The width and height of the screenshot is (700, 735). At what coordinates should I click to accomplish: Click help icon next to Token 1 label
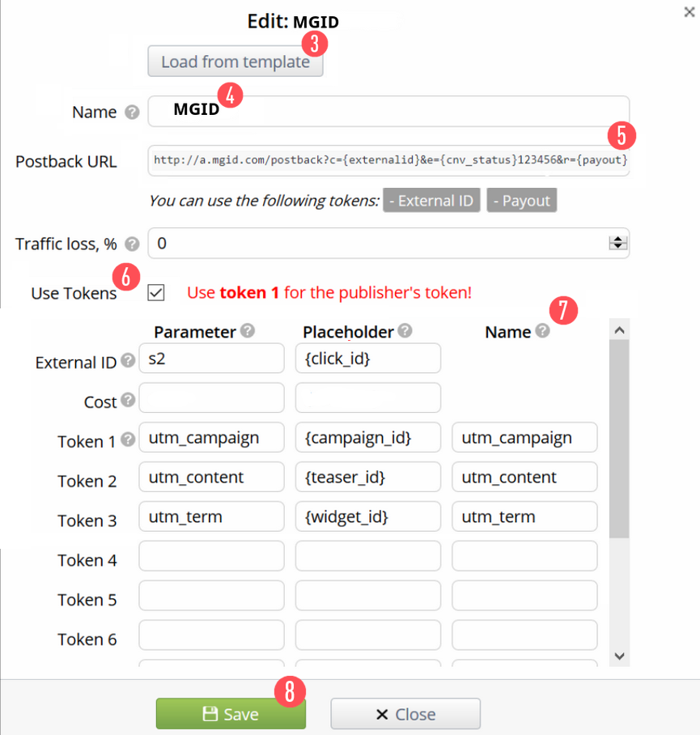tap(128, 440)
